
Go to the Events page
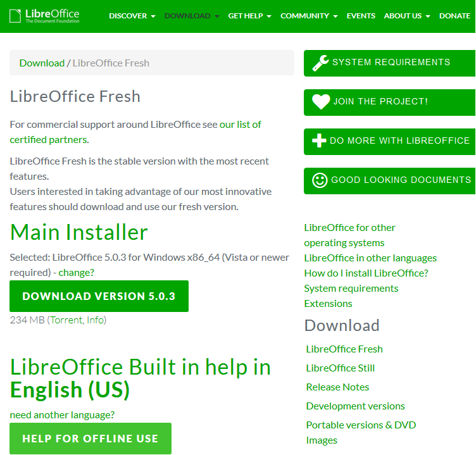[x=361, y=16]
